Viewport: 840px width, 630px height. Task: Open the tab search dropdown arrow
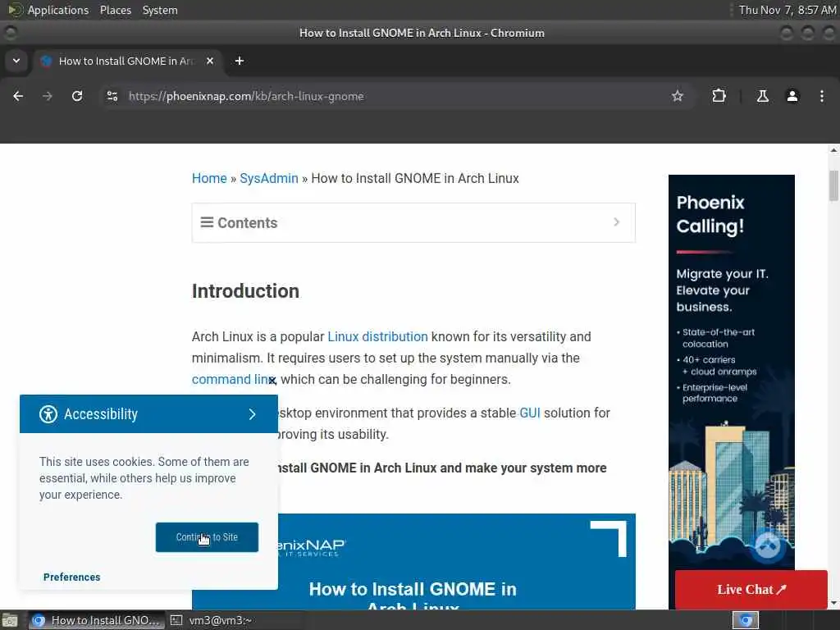[16, 61]
